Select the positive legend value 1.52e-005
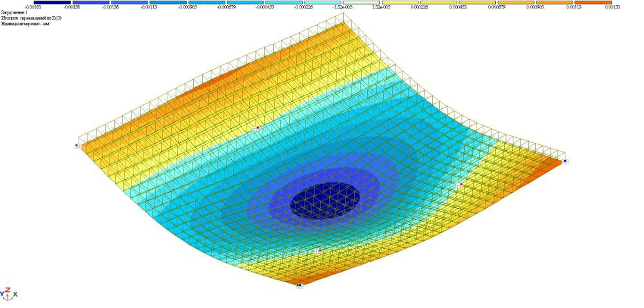 coord(381,7)
